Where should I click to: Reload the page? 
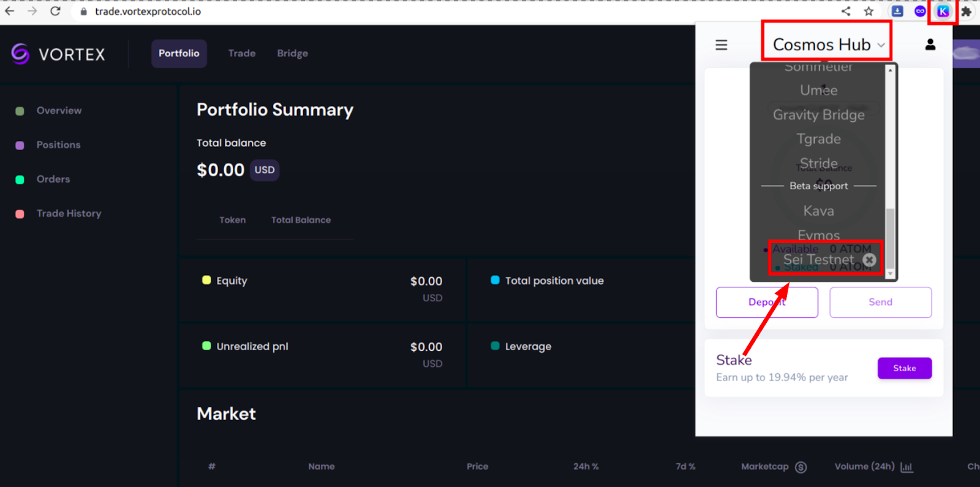pos(55,11)
